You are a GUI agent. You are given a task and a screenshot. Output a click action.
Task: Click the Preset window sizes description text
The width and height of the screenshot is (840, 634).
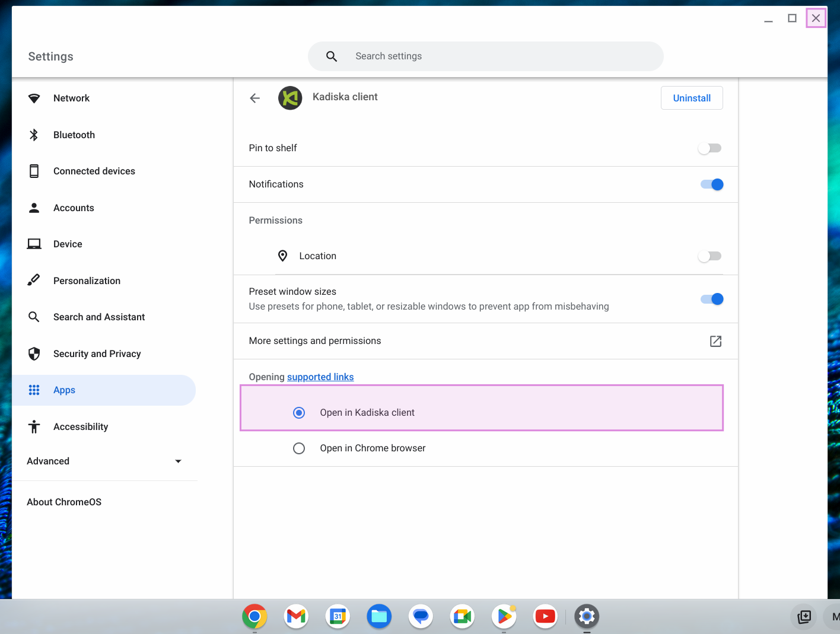[x=429, y=307]
